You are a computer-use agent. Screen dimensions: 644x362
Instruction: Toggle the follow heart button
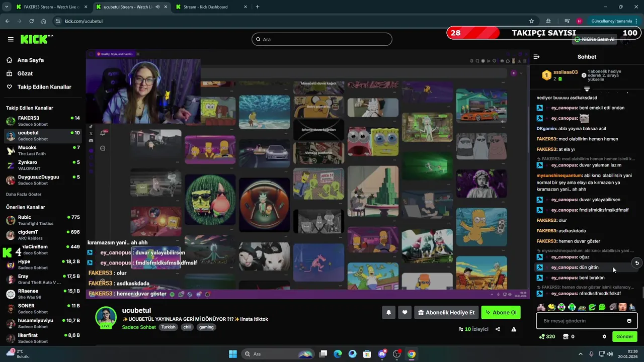coord(405,312)
